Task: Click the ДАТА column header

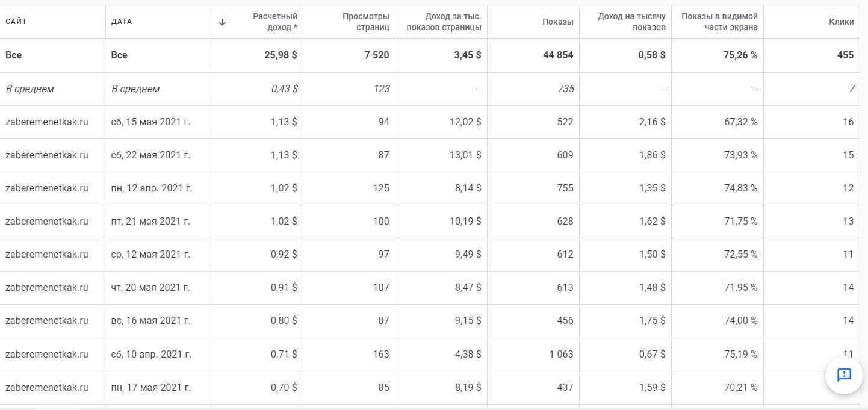Action: pyautogui.click(x=122, y=22)
